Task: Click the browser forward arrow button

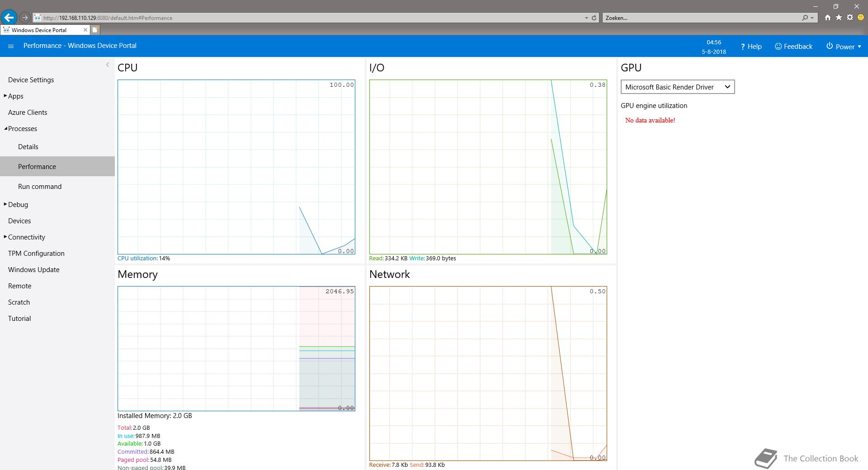Action: (x=25, y=18)
